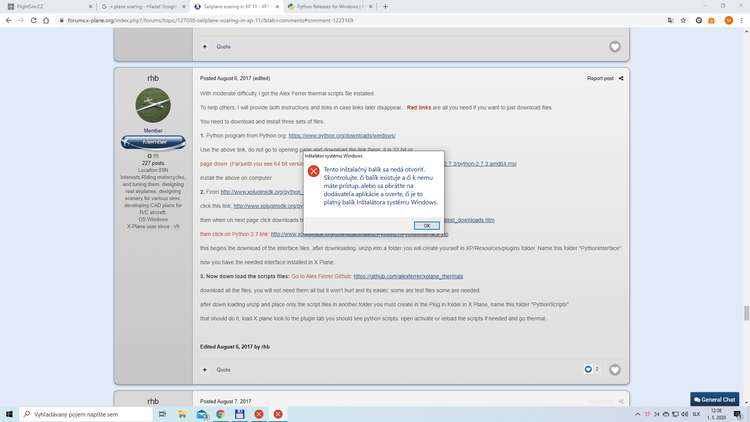The width and height of the screenshot is (750, 422).
Task: Open the General Chat button
Action: click(x=715, y=399)
